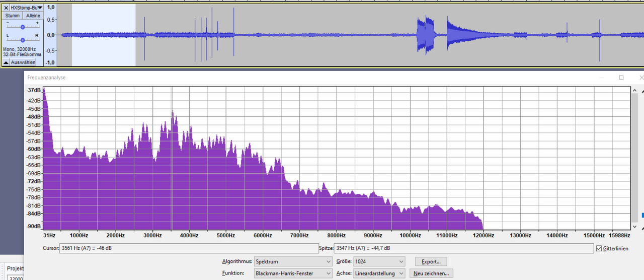Screen dimensions: 644x280
Task: Click the track gain slider knob
Action: pos(23,27)
